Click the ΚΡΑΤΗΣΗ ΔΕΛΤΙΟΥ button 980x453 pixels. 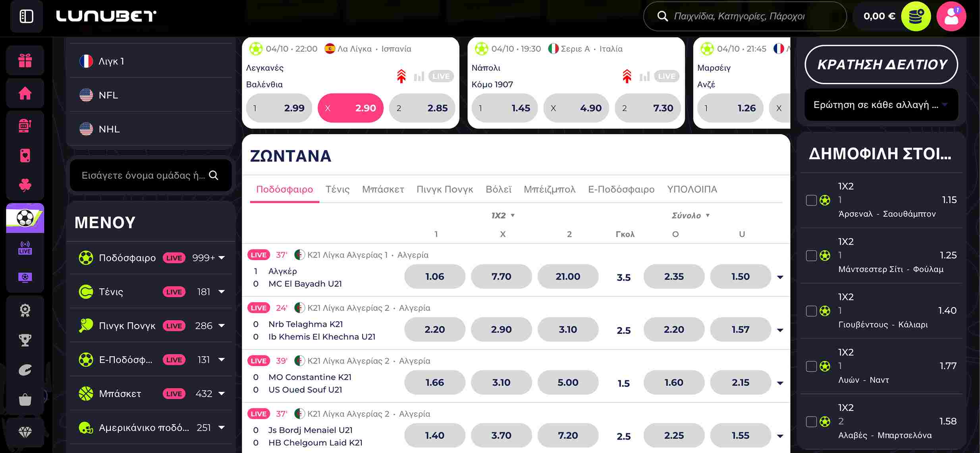point(881,64)
